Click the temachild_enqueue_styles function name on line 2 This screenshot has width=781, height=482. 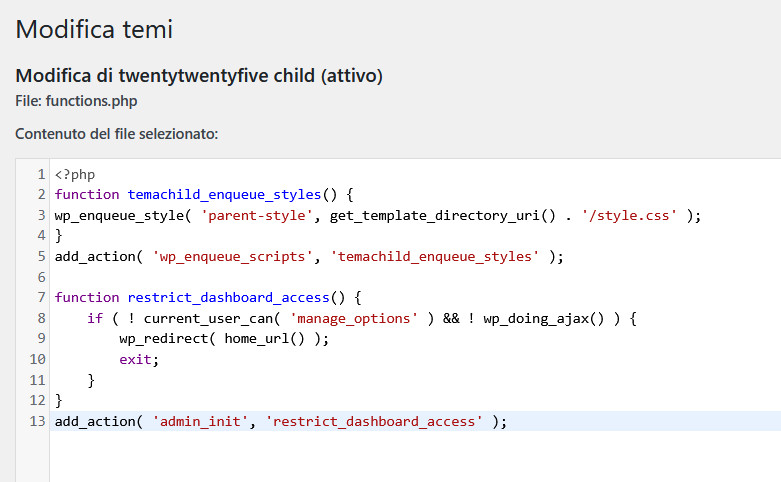click(x=224, y=195)
